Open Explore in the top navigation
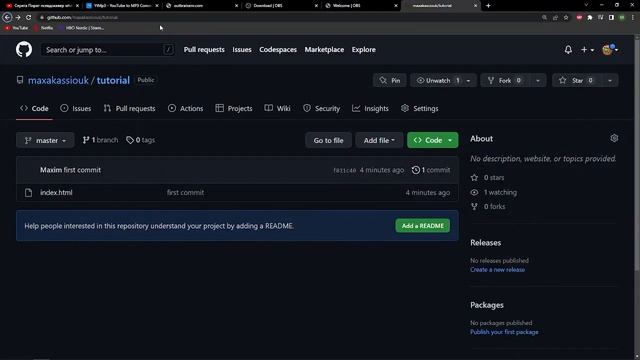 click(x=364, y=49)
